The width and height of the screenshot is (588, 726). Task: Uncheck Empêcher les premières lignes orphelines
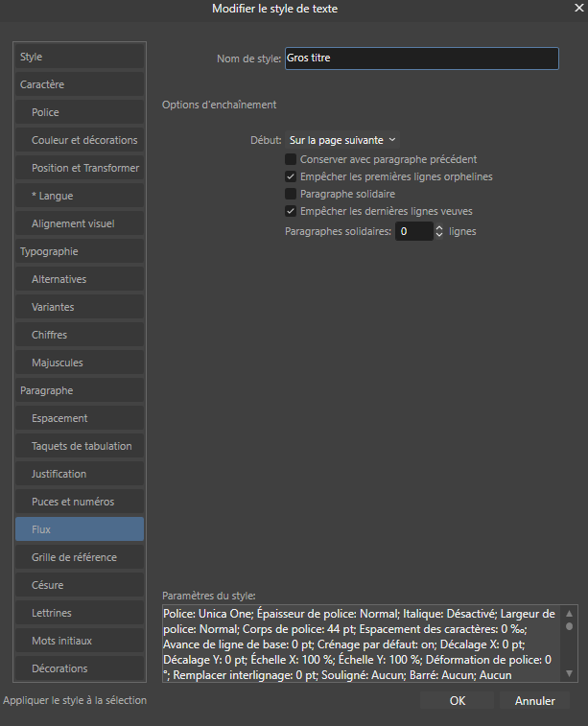(291, 176)
